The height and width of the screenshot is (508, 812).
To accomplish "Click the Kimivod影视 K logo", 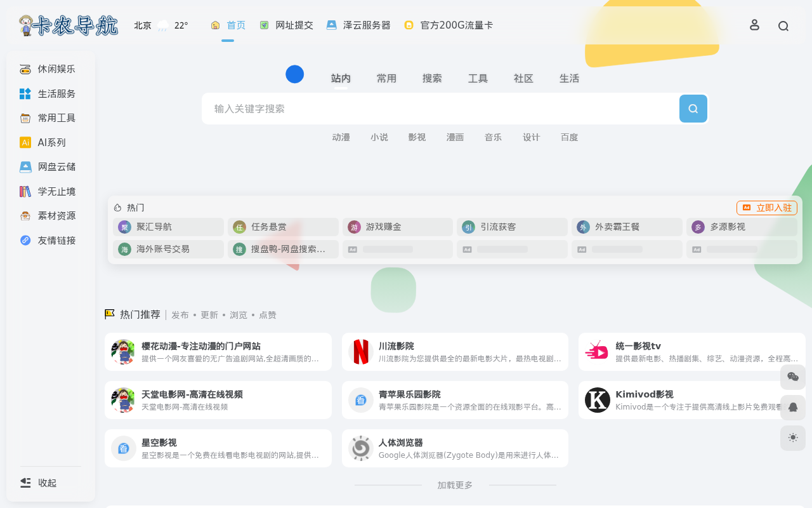I will [x=597, y=400].
